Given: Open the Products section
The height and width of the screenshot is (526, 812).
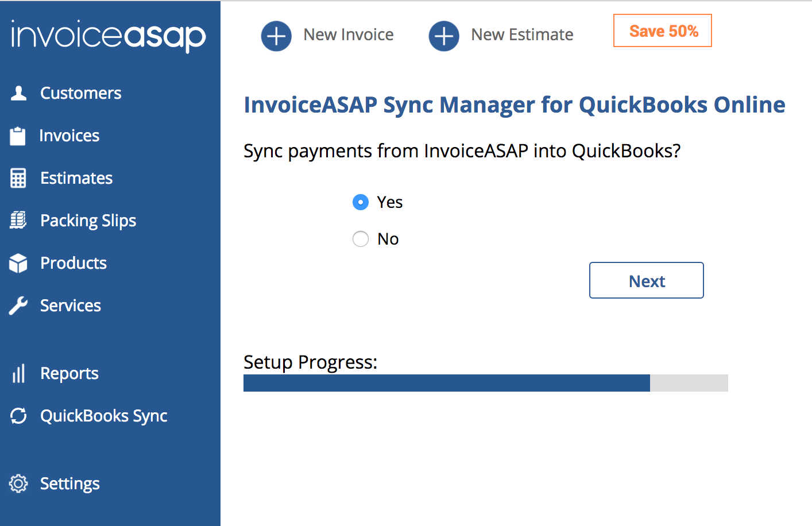Looking at the screenshot, I should pyautogui.click(x=74, y=263).
